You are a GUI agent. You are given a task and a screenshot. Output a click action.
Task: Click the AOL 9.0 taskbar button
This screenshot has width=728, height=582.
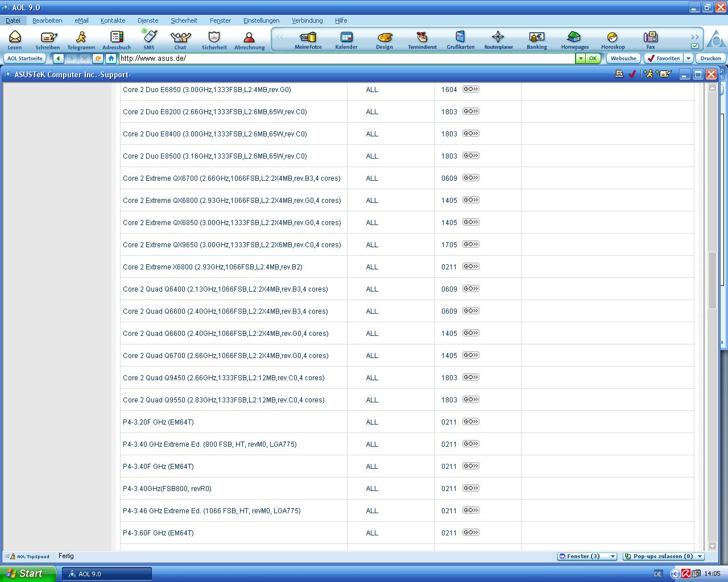(107, 574)
